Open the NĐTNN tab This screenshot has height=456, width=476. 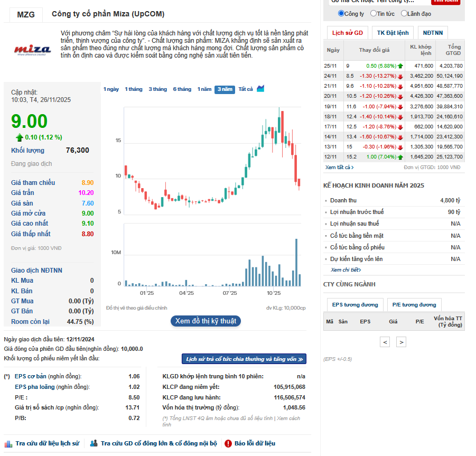point(433,33)
